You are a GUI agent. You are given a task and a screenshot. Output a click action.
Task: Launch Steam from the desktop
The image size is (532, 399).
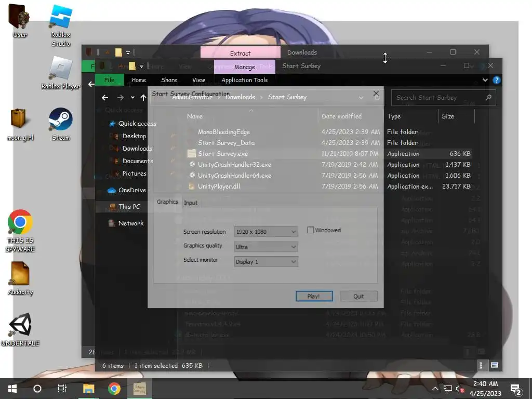(61, 124)
